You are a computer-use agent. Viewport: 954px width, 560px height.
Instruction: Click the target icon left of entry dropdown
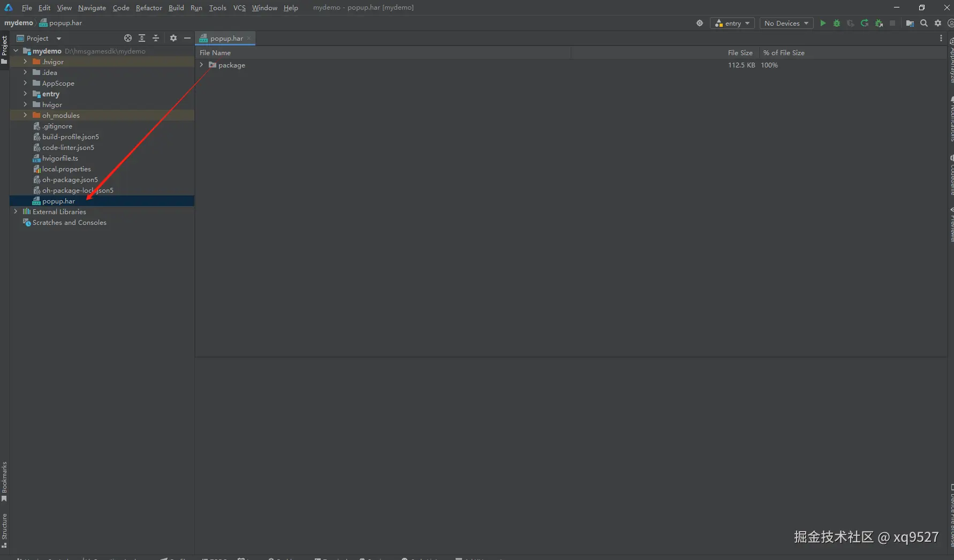(700, 23)
